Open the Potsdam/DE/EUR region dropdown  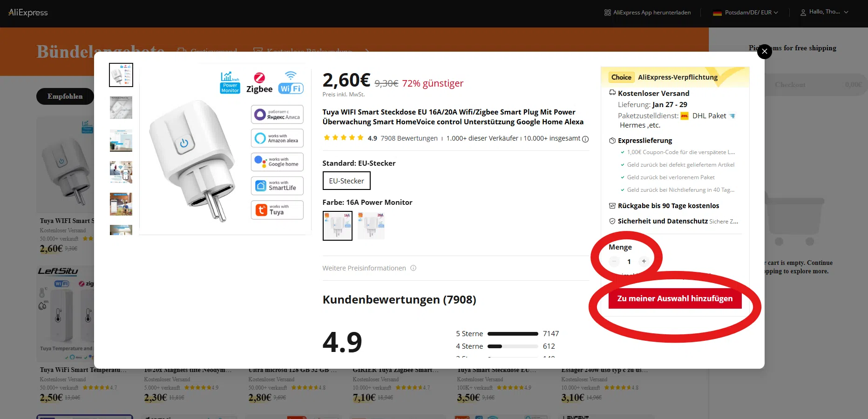click(x=745, y=13)
